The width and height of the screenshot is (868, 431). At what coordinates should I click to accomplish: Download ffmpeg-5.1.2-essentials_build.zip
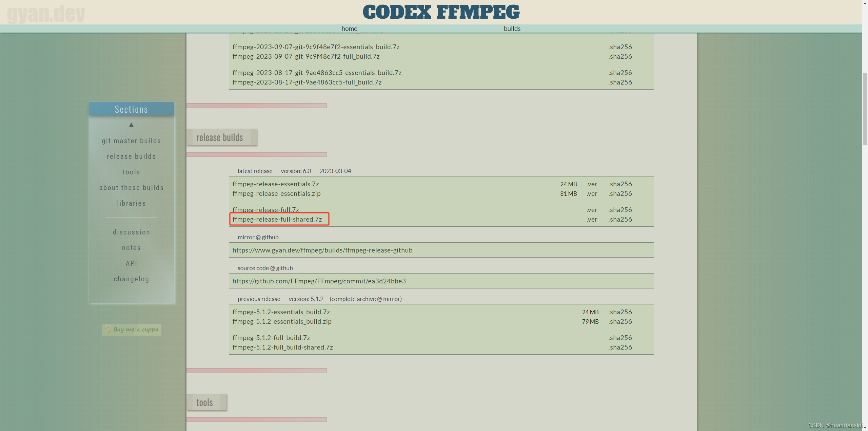(282, 321)
